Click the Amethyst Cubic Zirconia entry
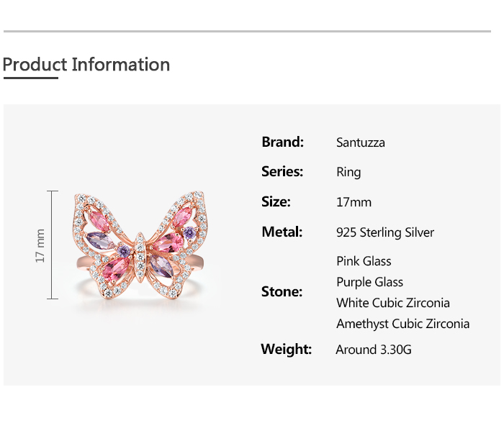Screen dimensions: 504x423 pyautogui.click(x=402, y=324)
